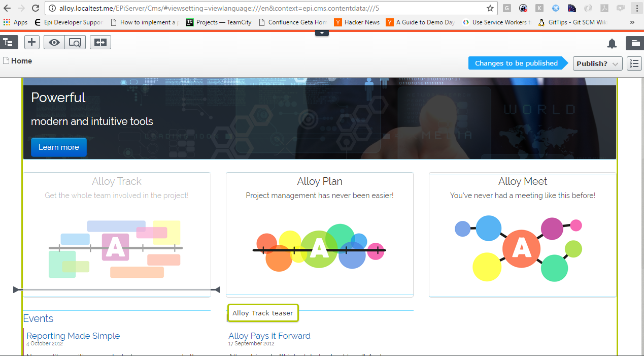Click the gray G extension icon
Screen dimensions: 644x356
click(507, 8)
